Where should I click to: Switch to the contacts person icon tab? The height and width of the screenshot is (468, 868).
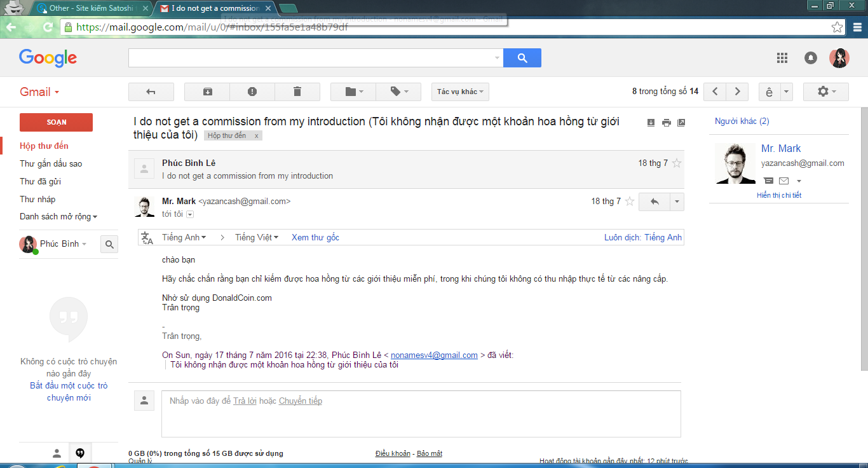click(x=57, y=453)
